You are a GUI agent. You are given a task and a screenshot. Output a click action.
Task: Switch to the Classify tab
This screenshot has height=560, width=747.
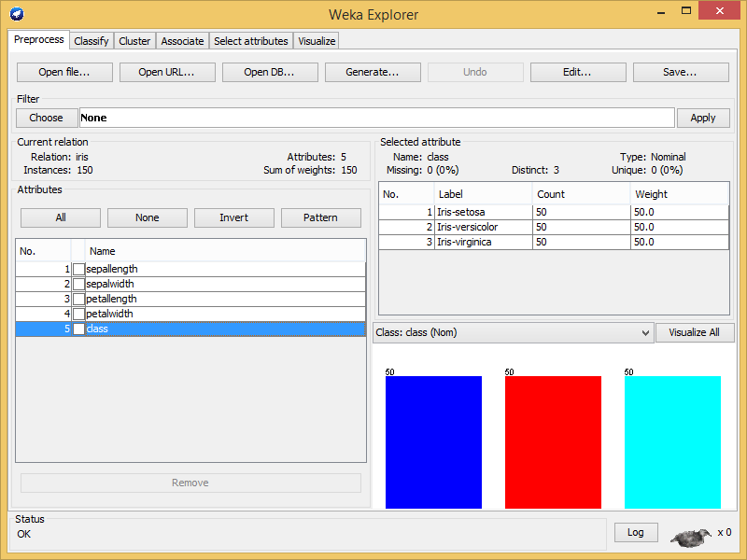(92, 41)
